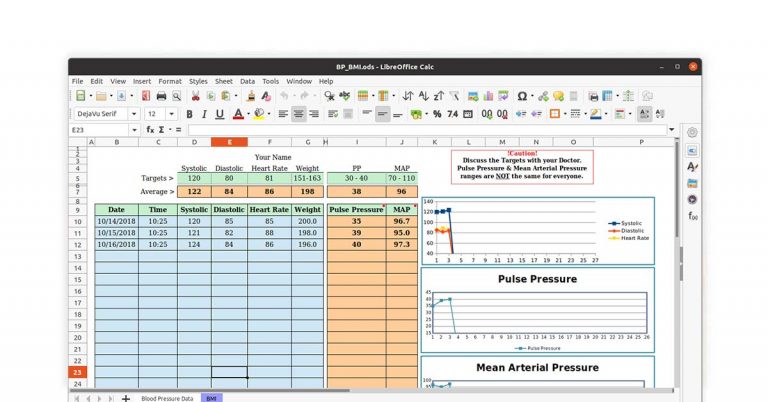Open the Functions deck in the sidebar

(692, 216)
